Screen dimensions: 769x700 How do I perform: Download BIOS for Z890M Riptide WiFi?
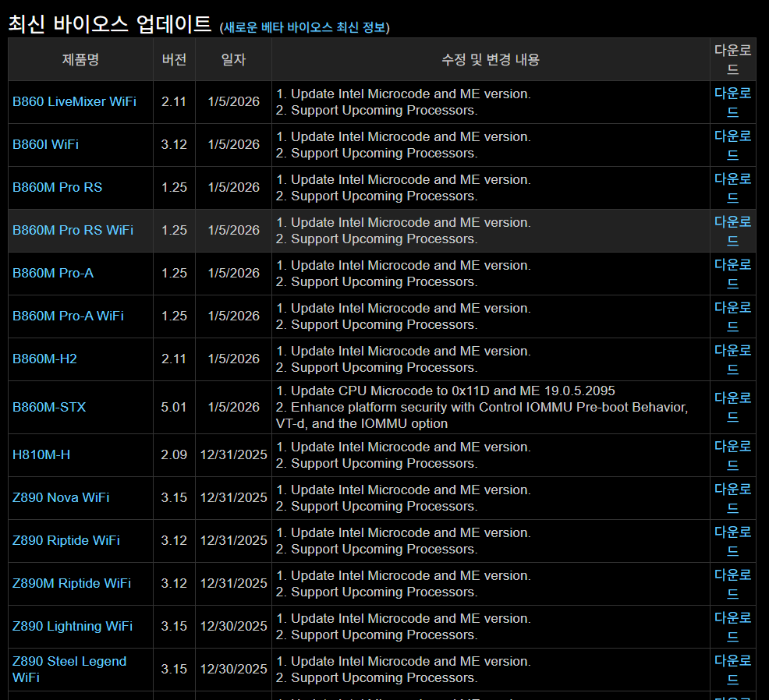[x=732, y=584]
